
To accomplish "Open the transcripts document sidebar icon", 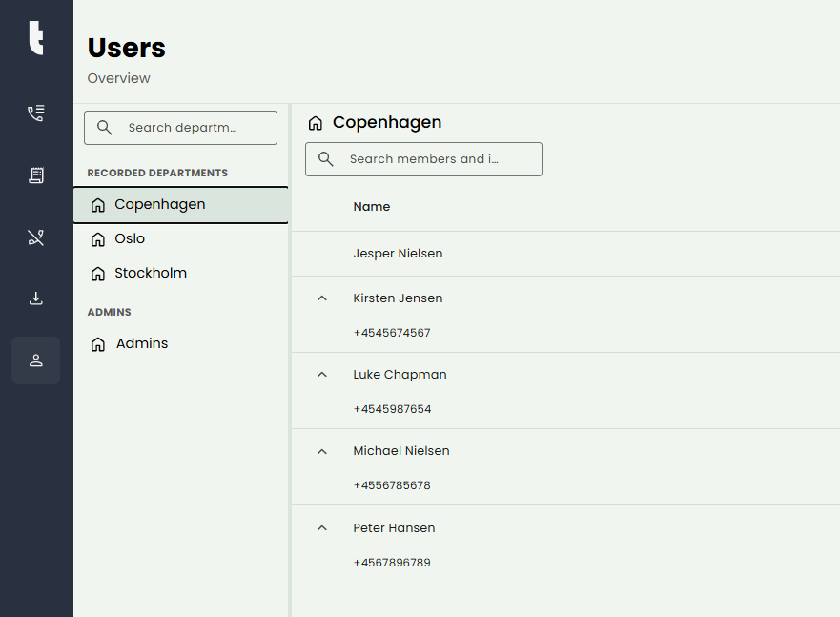I will [x=36, y=175].
